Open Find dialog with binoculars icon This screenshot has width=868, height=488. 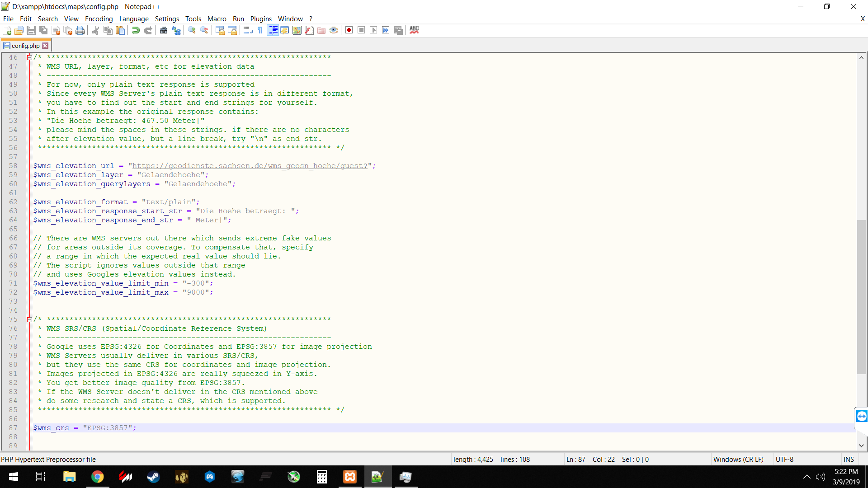coord(164,30)
